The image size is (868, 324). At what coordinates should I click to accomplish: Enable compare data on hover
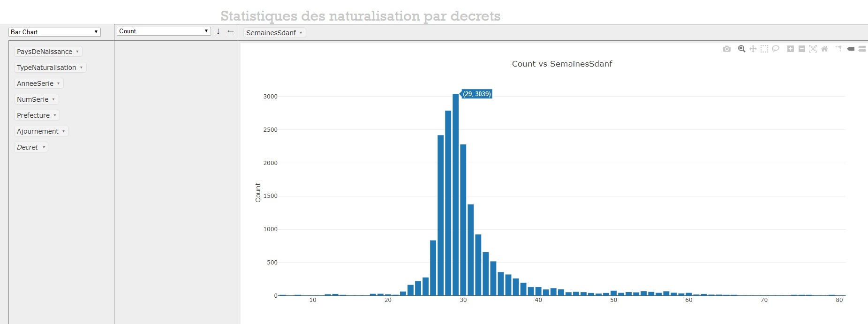(862, 49)
